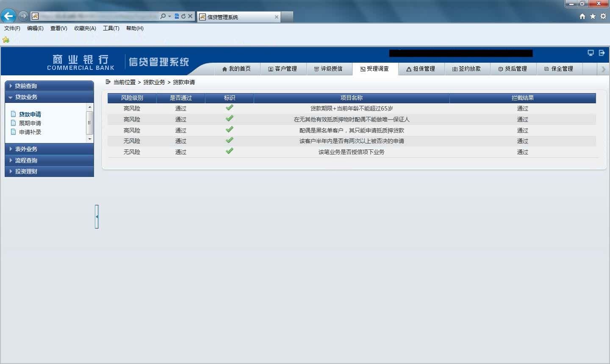Open 查看(V) menu
Screen dimensions: 610x364
coord(58,28)
